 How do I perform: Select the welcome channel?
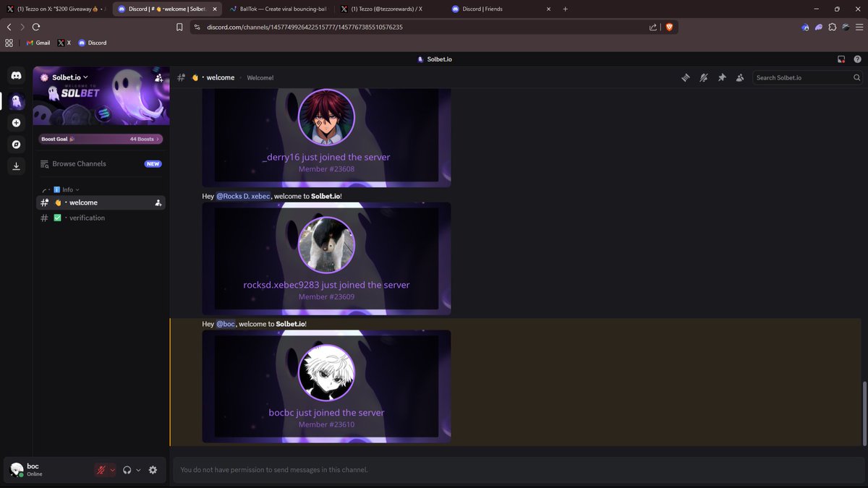(x=101, y=203)
